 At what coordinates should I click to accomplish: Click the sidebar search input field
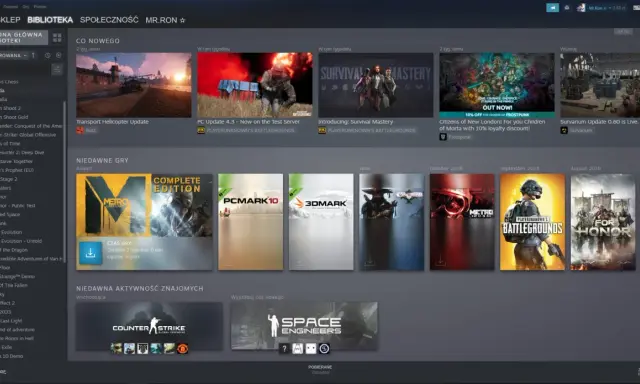[x=24, y=69]
